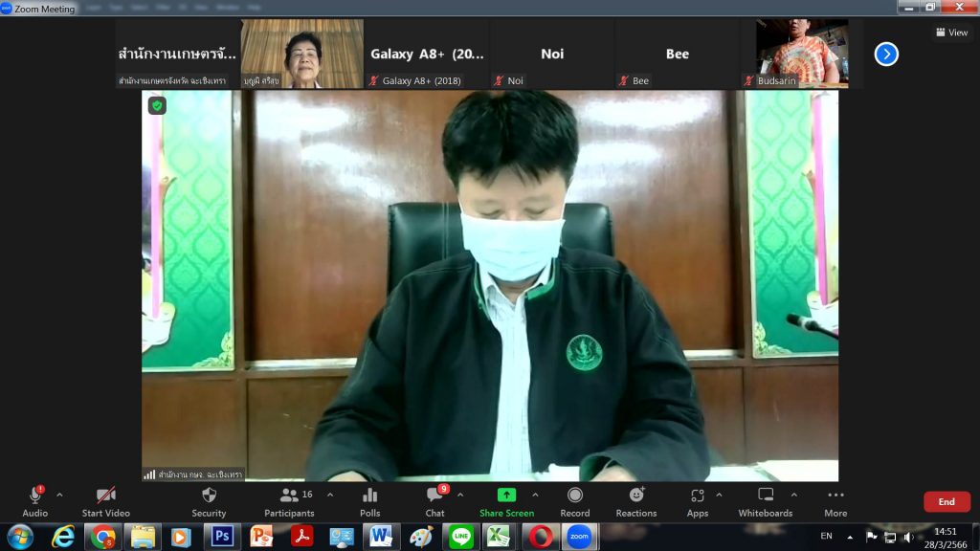Open LINE from the Windows taskbar
The image size is (980, 551).
(x=461, y=537)
